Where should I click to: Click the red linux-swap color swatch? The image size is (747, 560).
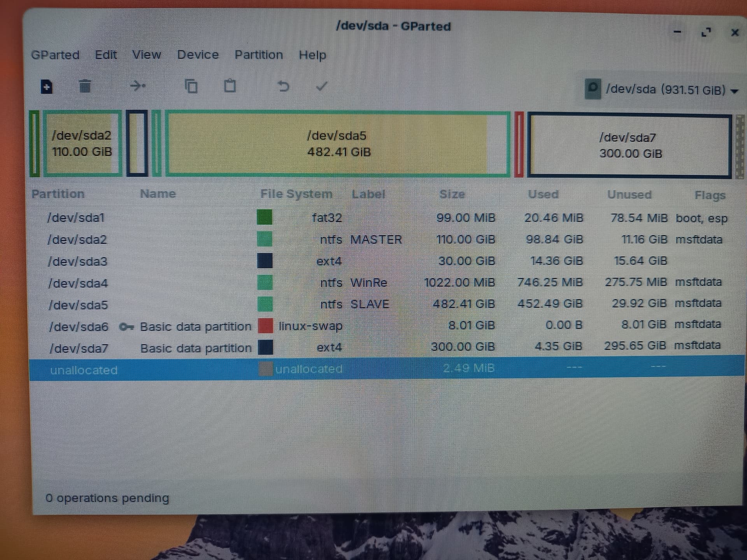tap(265, 325)
